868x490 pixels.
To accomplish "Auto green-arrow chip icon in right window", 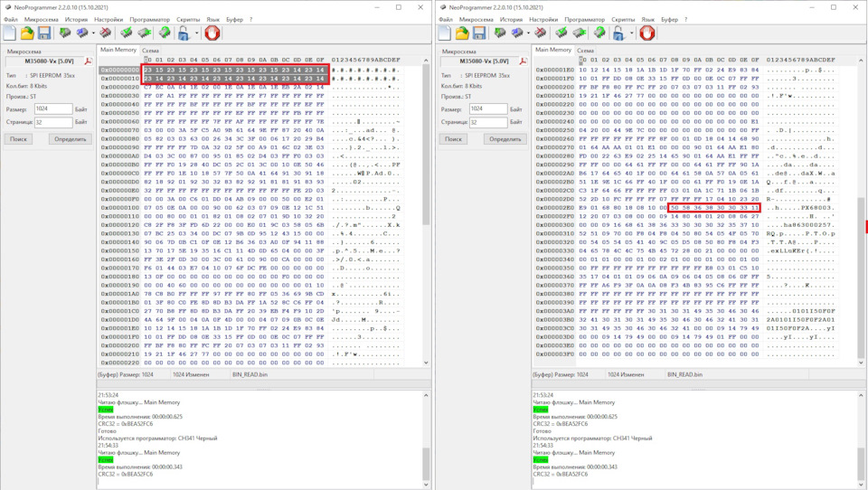I will click(x=599, y=33).
